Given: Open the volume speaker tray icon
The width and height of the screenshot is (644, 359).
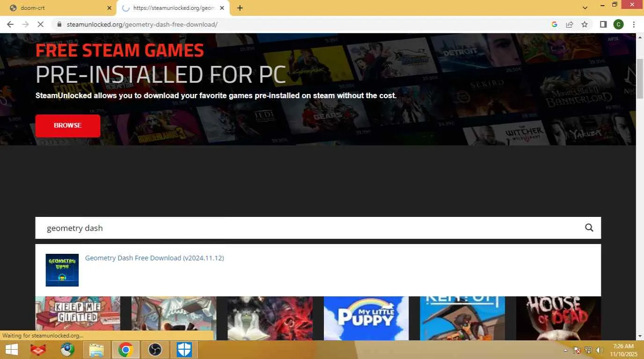Looking at the screenshot, I should 600,350.
